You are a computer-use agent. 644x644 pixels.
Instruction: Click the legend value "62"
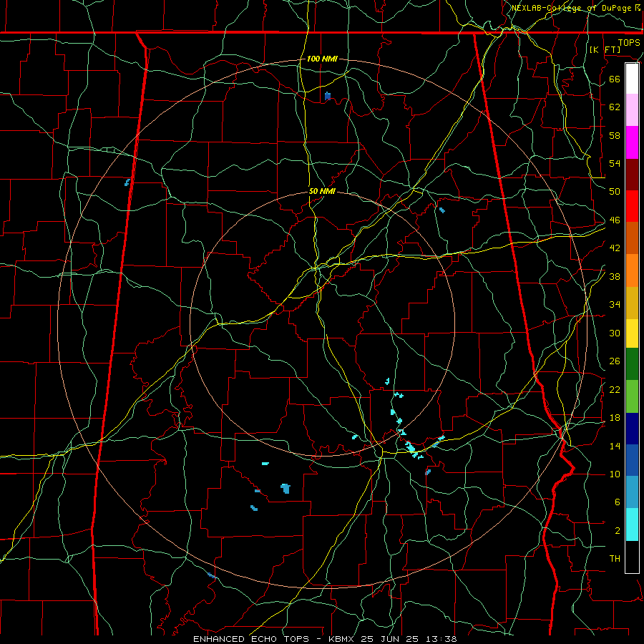click(615, 107)
